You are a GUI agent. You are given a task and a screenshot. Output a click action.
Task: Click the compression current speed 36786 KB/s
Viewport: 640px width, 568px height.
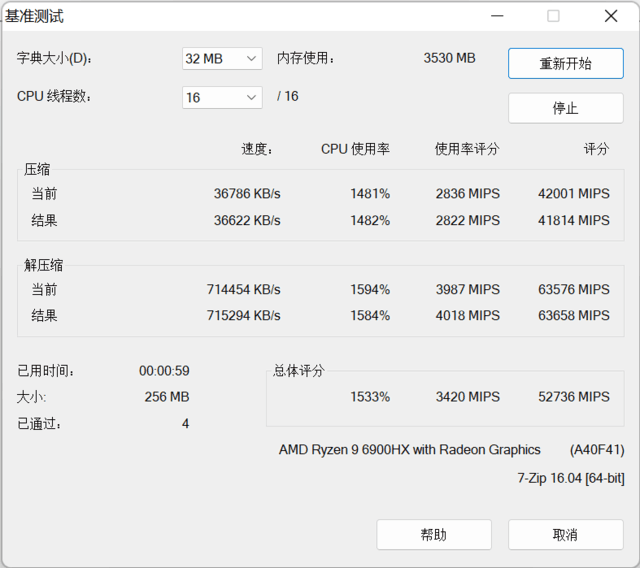[247, 193]
